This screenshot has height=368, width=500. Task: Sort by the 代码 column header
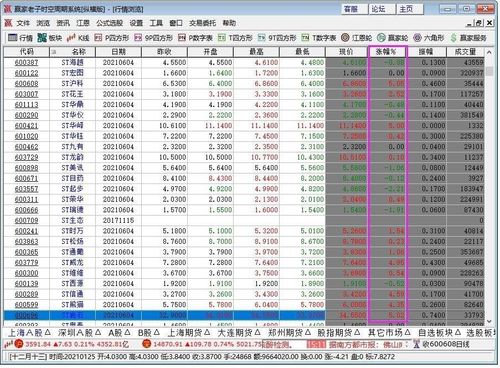(x=26, y=52)
